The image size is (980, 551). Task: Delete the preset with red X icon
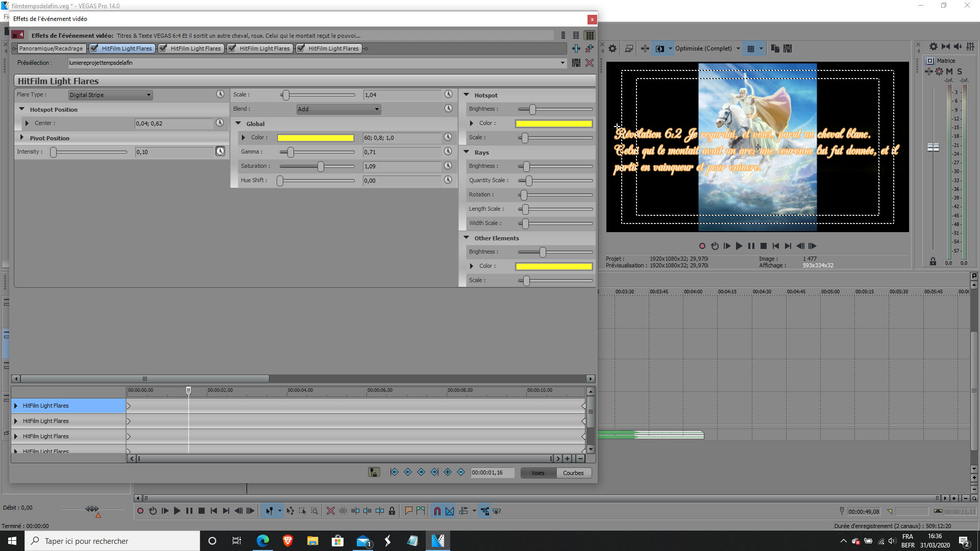point(589,63)
